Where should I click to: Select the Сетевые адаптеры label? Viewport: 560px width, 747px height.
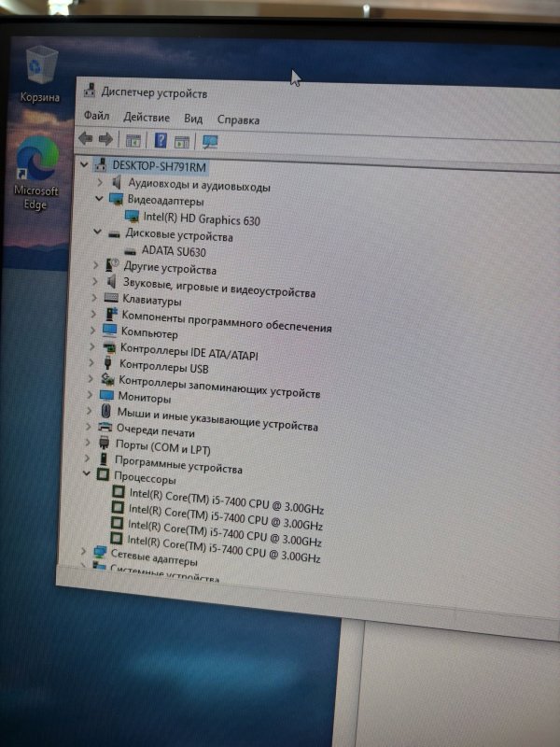(154, 557)
